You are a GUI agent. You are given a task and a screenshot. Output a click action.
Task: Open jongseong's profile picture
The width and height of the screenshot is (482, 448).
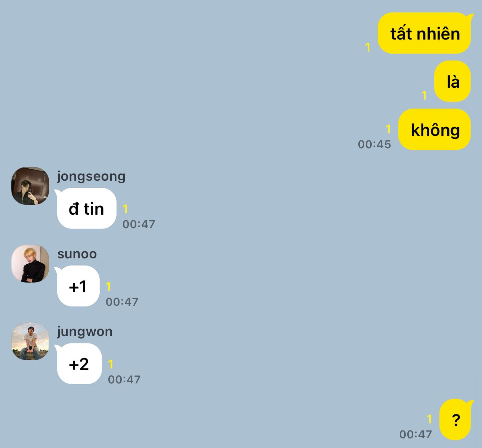coord(30,186)
